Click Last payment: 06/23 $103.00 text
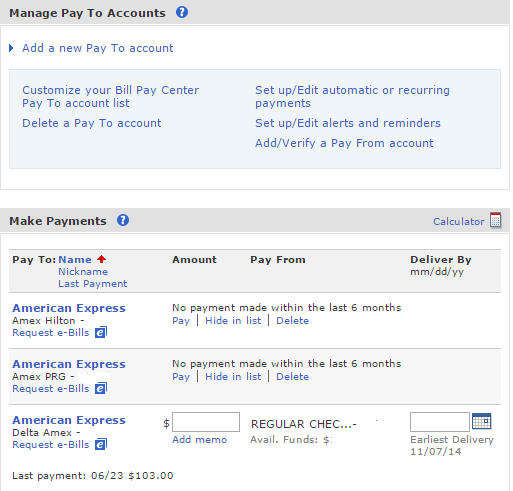Image resolution: width=513 pixels, height=491 pixels. (93, 476)
